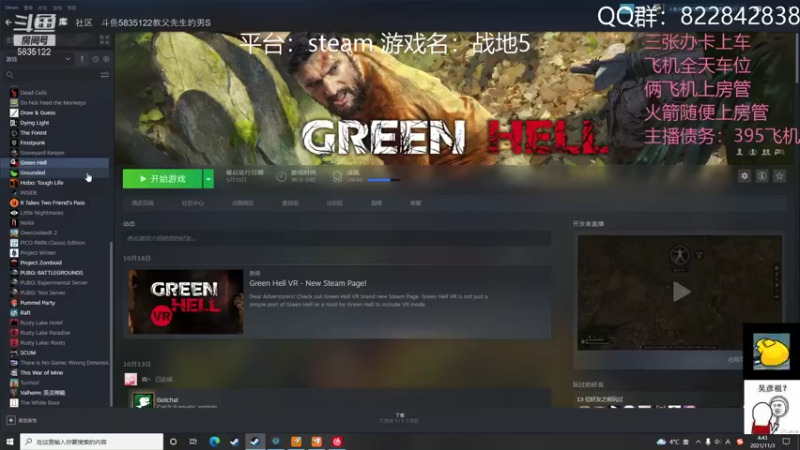Open Green Hell VR news thumbnail

pos(186,302)
